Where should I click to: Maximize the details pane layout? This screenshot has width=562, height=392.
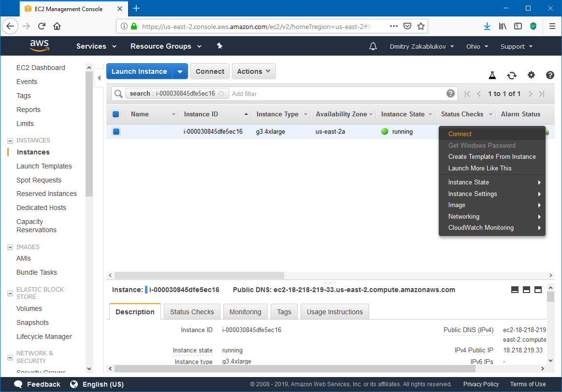[x=538, y=290]
